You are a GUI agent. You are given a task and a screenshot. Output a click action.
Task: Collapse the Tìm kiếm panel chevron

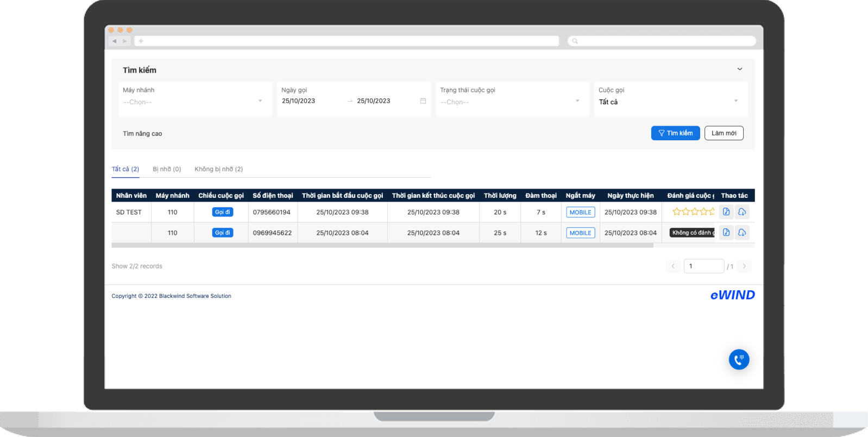coord(739,69)
